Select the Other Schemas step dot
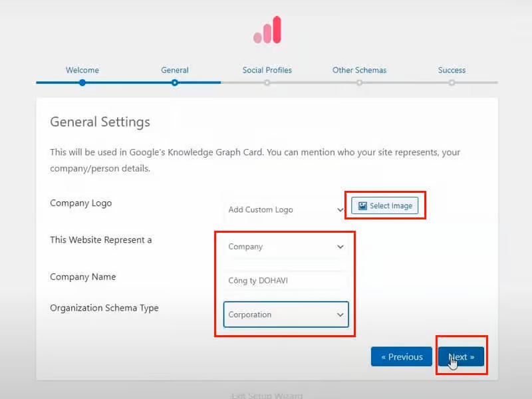Image resolution: width=532 pixels, height=399 pixels. (359, 83)
